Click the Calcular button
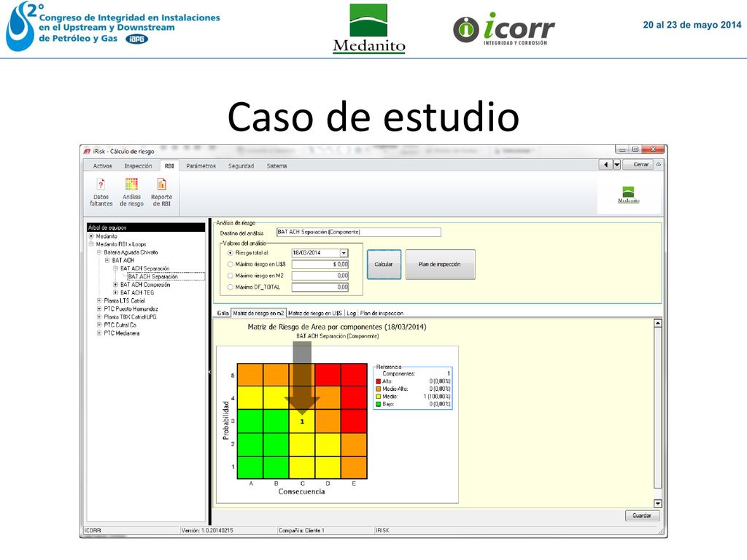 [x=384, y=264]
